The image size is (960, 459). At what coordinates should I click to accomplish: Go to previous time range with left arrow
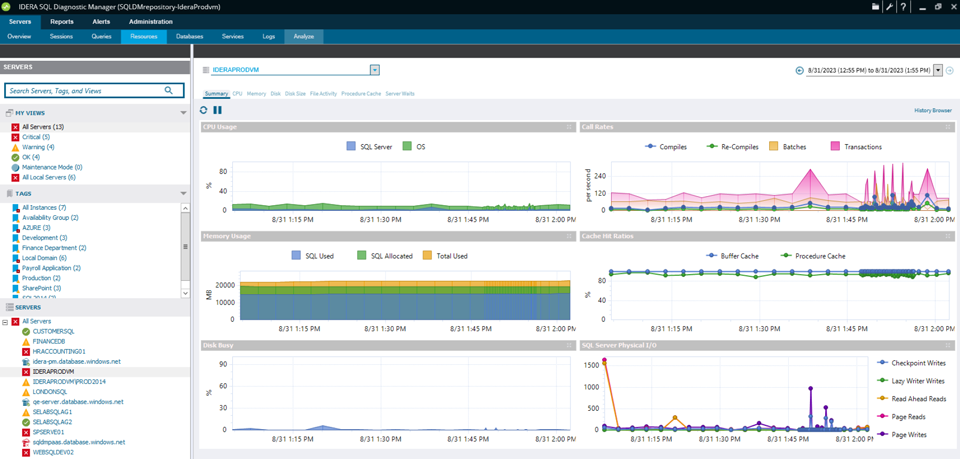pyautogui.click(x=800, y=70)
